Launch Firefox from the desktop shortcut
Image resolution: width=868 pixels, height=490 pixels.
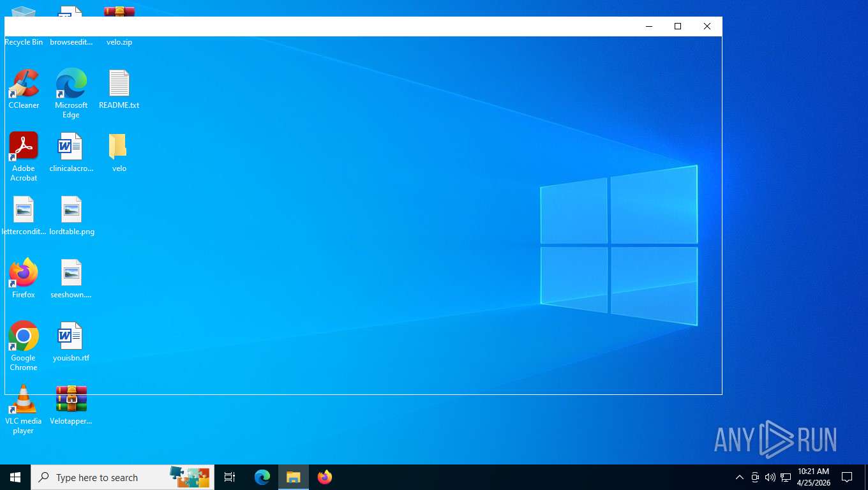[24, 278]
